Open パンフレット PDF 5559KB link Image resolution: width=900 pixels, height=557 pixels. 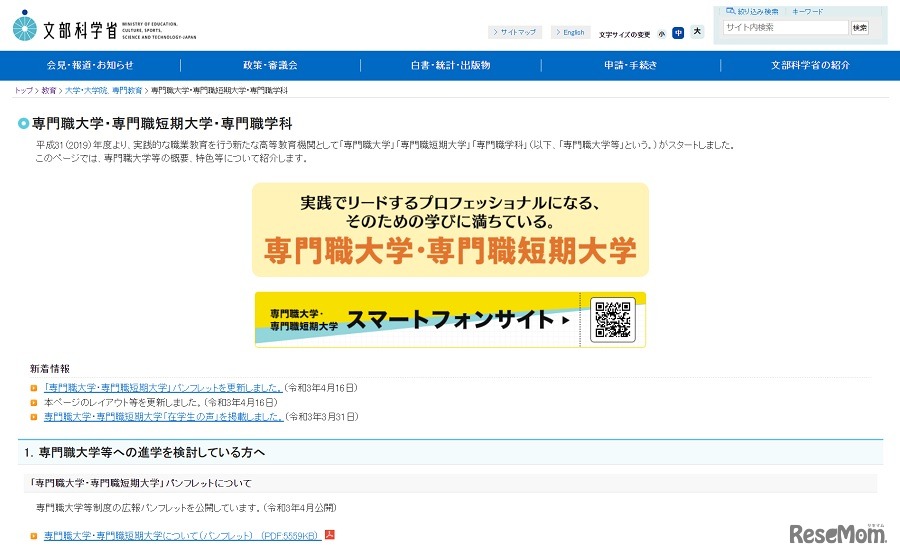coord(182,536)
